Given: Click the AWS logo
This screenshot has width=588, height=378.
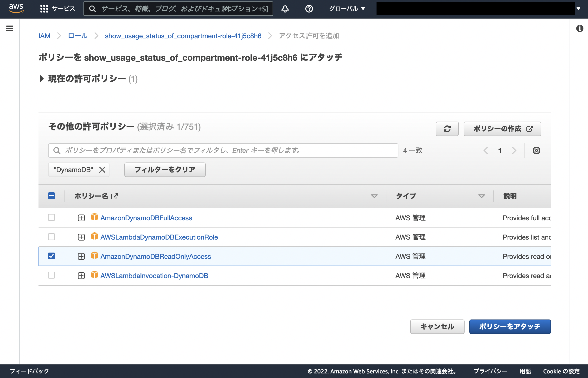Looking at the screenshot, I should coord(16,8).
